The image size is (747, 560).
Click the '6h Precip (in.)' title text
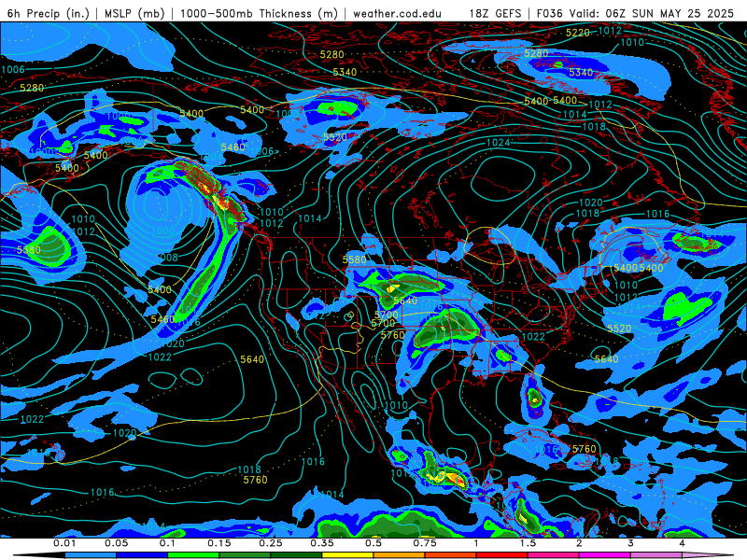coord(49,13)
